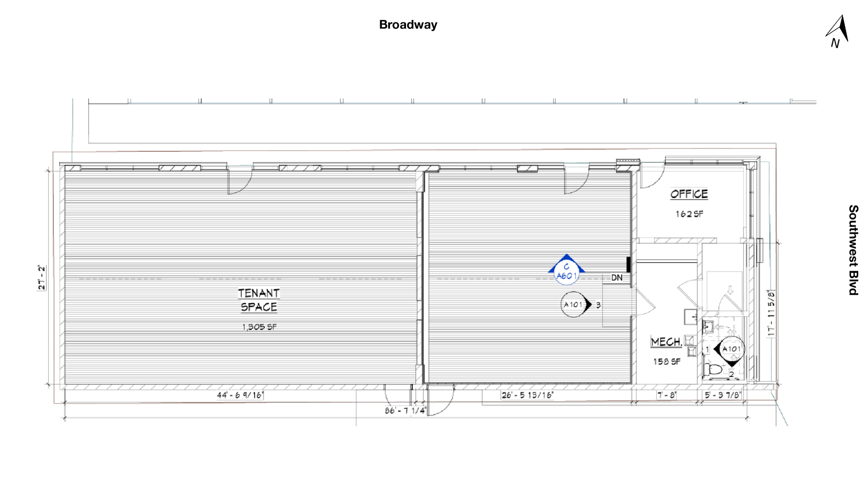
Task: Click the 1,305 SF area text
Action: pos(259,327)
